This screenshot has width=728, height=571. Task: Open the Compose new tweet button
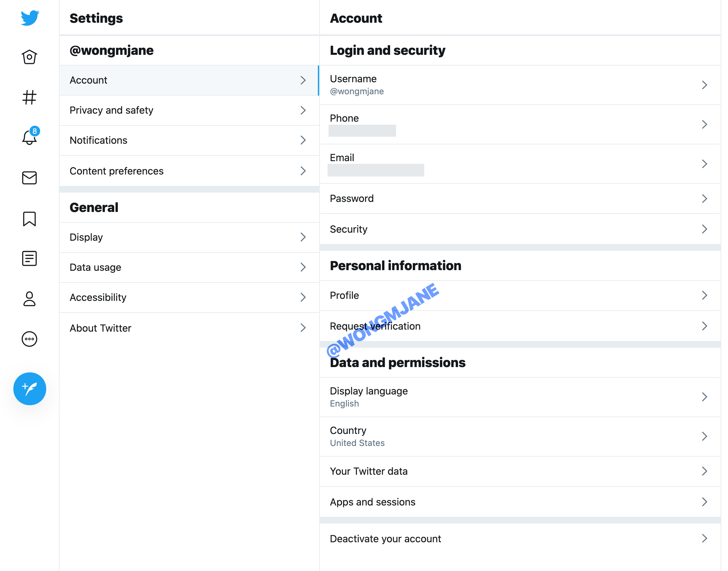[x=30, y=388]
